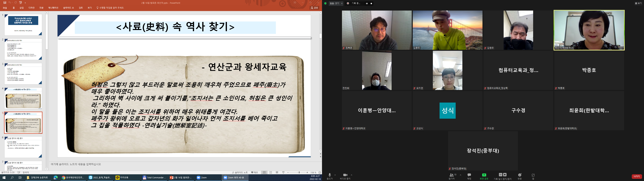Select slide 6 thumbnail about 연산군
This screenshot has height=181, width=644.
[23, 147]
